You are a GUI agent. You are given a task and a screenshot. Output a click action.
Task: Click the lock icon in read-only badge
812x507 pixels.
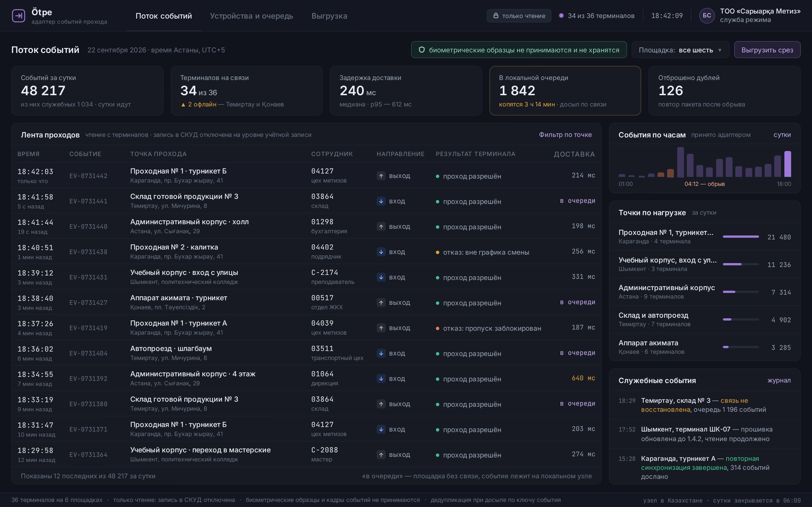coord(496,15)
